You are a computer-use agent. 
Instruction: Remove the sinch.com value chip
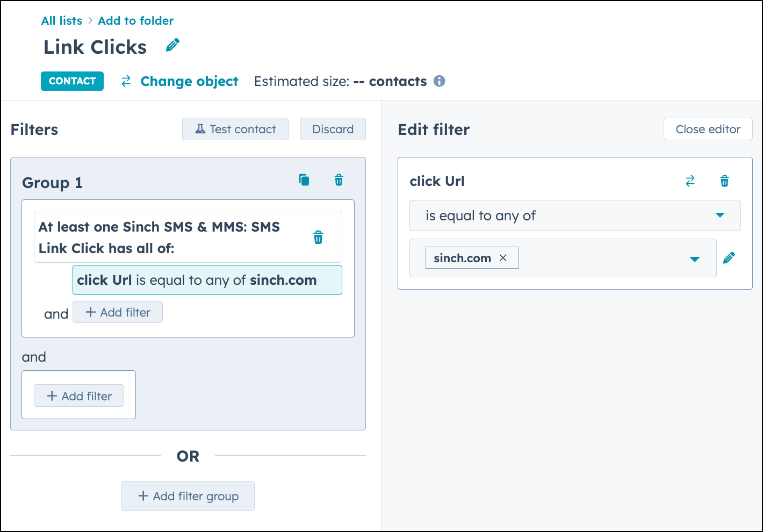pyautogui.click(x=503, y=257)
